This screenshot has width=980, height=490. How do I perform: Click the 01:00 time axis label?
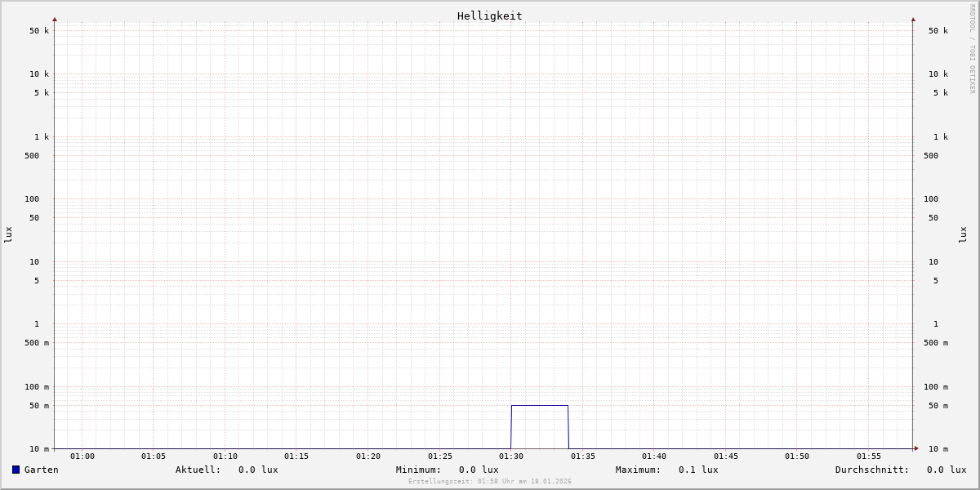(x=82, y=457)
